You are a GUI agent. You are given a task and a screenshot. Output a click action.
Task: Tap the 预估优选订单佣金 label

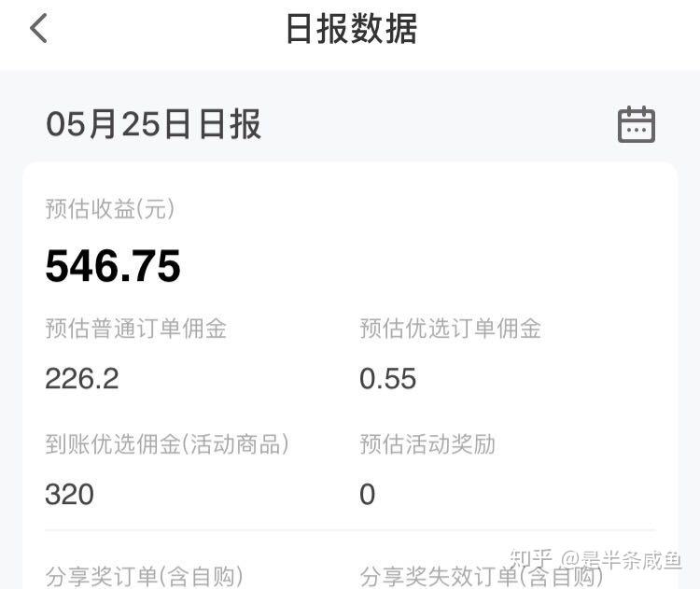pyautogui.click(x=451, y=329)
